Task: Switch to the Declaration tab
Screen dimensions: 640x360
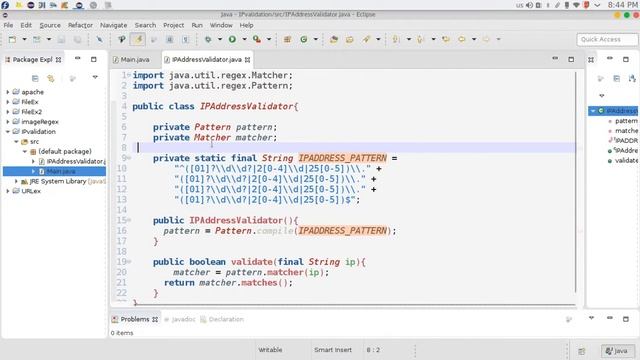Action: point(222,319)
